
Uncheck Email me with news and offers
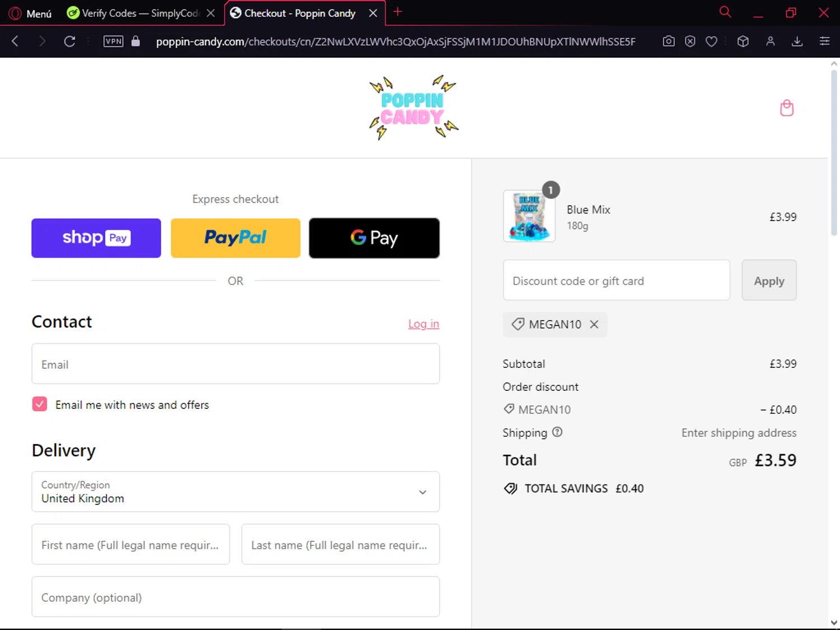pos(40,404)
